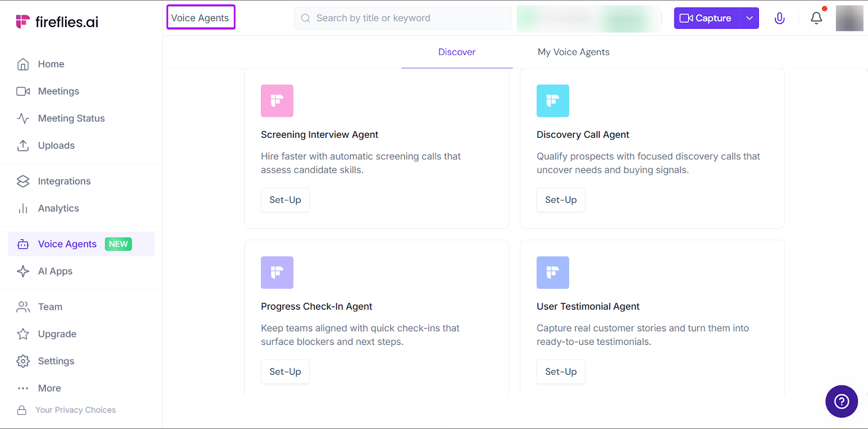Screen dimensions: 868x429
Task: Open the help question mark button
Action: (841, 401)
